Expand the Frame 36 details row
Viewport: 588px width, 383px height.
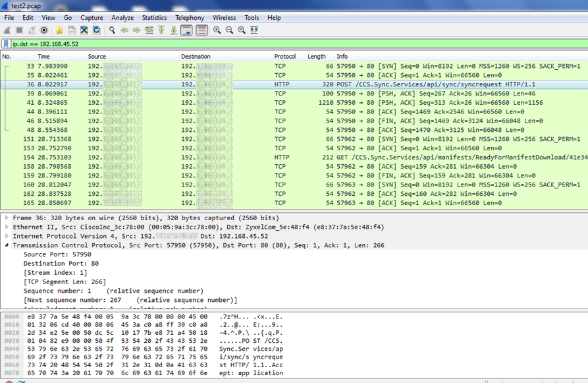point(7,218)
